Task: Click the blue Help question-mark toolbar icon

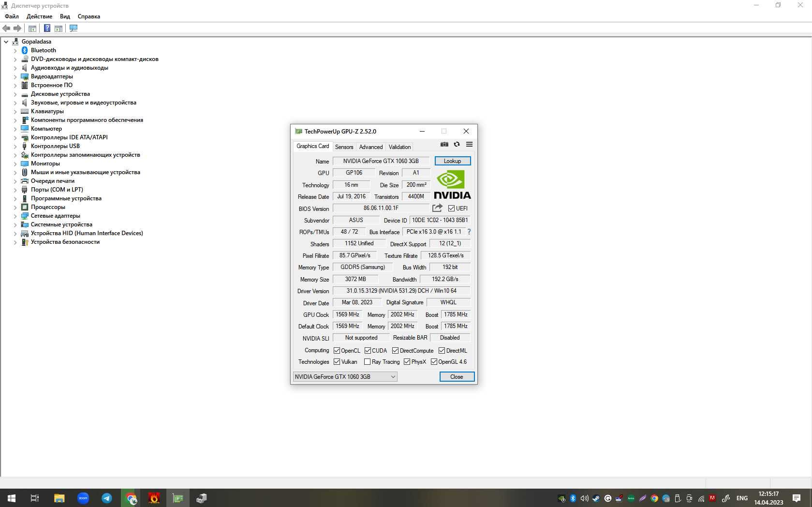Action: coord(47,29)
